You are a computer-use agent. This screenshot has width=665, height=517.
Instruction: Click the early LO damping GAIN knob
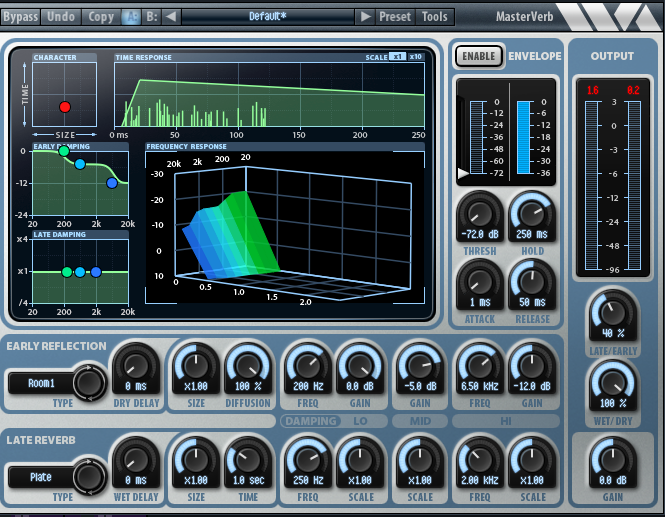coord(360,365)
